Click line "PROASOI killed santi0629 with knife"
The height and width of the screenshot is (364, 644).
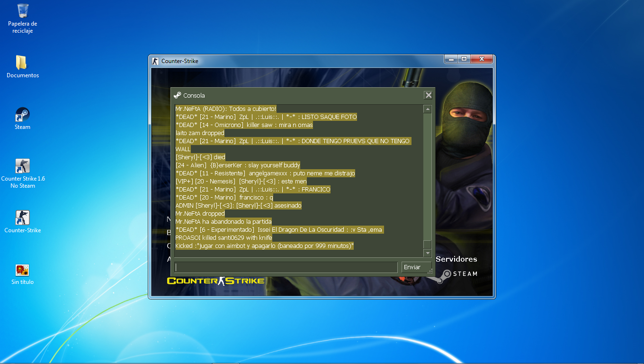[224, 238]
